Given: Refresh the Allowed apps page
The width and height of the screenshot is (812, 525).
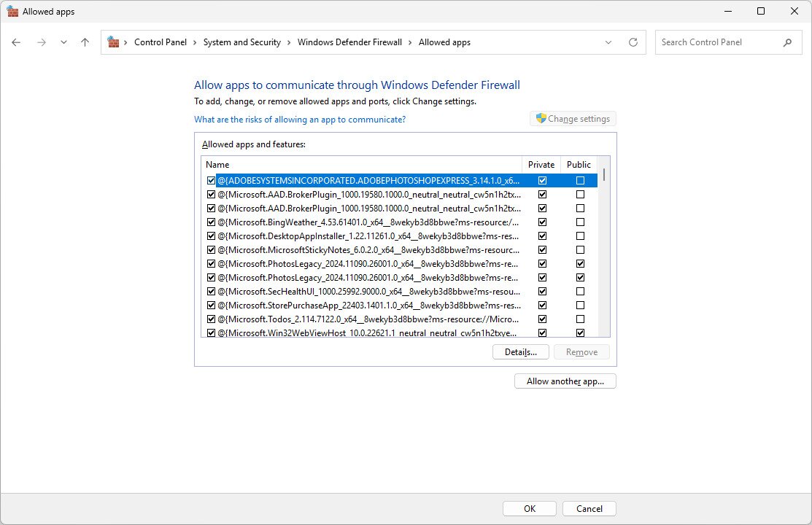Looking at the screenshot, I should 633,42.
